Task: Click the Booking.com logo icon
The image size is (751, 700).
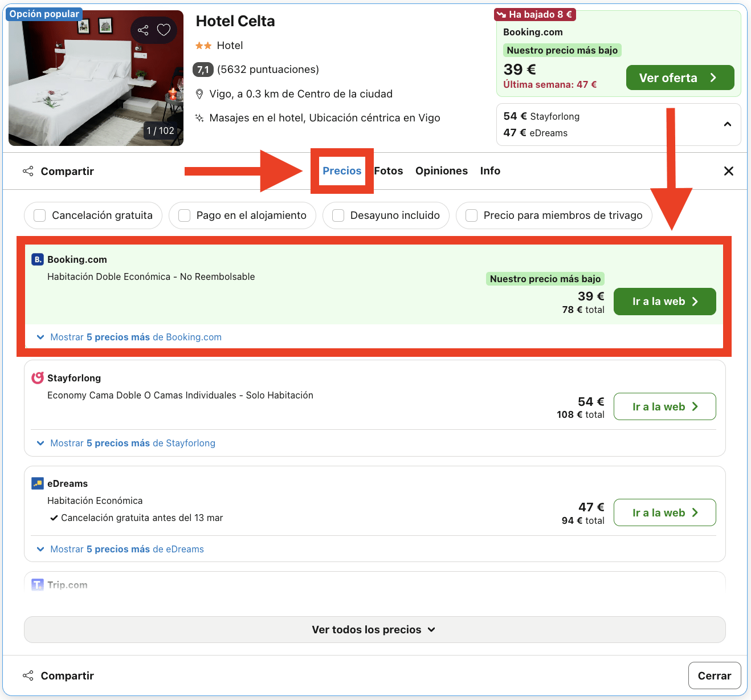Action: [38, 259]
